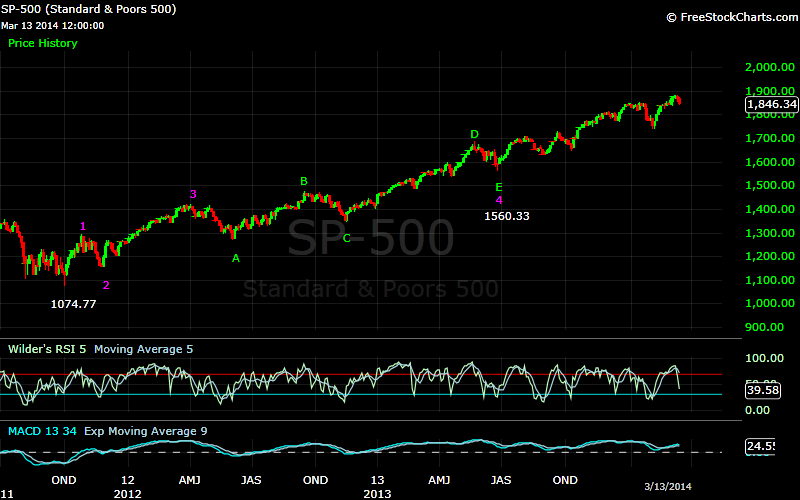Viewport: 800px width, 500px height.
Task: Click the OND label just before 2013
Action: tap(315, 480)
